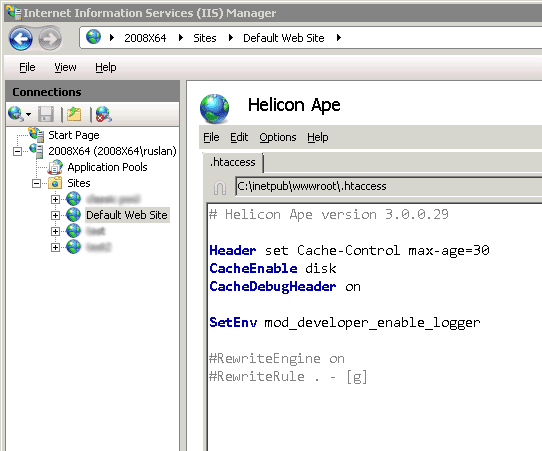
Task: Open the Helicon Ape File menu
Action: point(211,137)
